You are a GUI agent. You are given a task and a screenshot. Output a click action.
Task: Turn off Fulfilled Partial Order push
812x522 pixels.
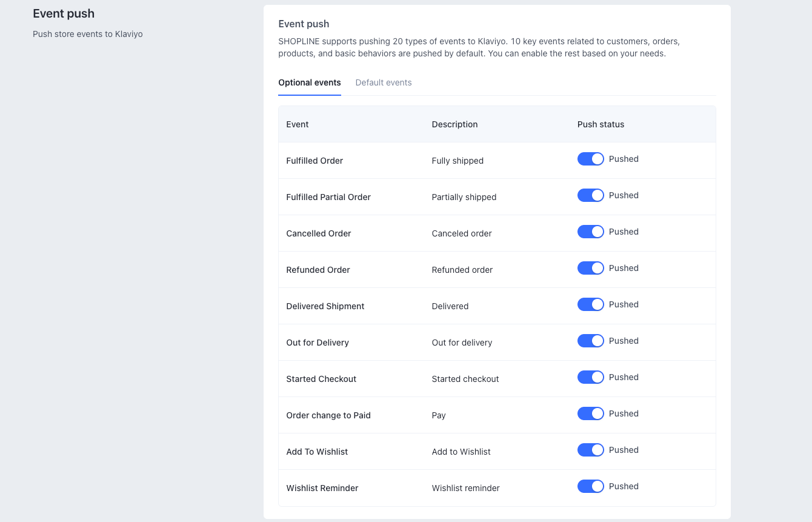pyautogui.click(x=590, y=195)
